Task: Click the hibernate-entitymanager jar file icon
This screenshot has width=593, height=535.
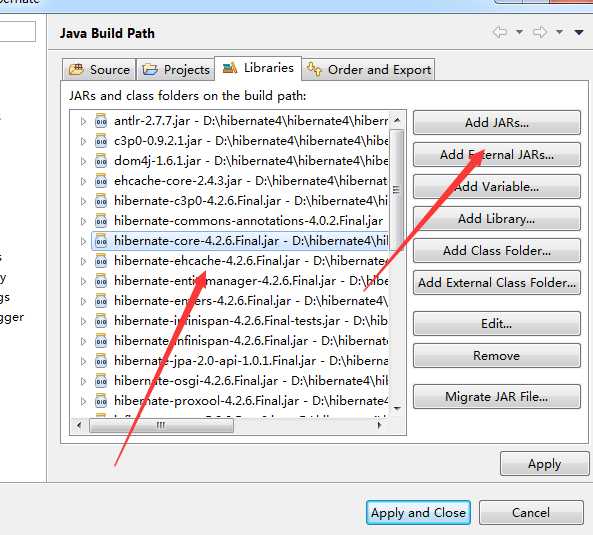Action: [101, 281]
